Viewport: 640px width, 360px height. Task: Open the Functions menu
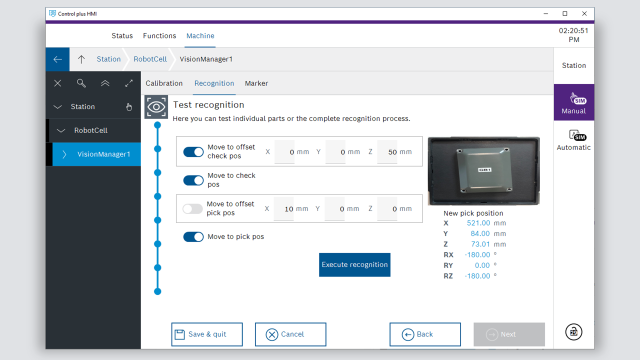coord(159,36)
